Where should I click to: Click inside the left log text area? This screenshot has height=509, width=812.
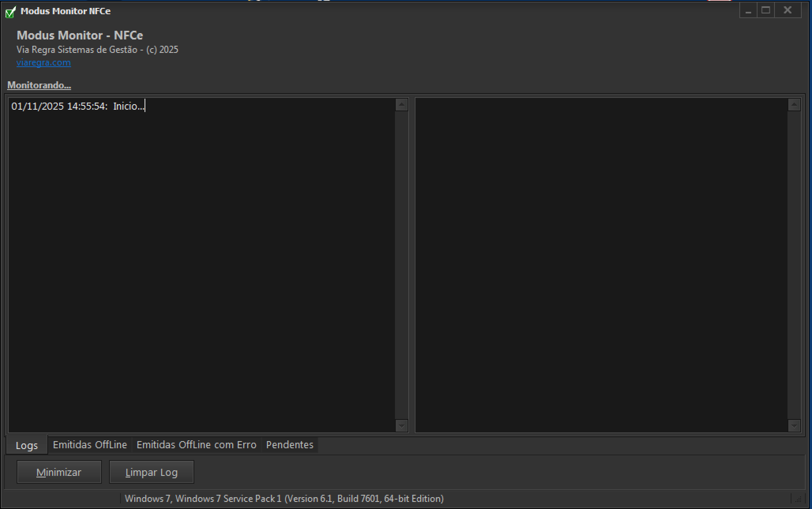point(201,264)
